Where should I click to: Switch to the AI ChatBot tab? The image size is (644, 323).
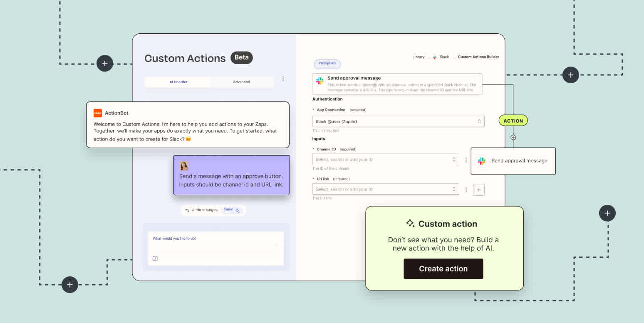click(x=178, y=82)
